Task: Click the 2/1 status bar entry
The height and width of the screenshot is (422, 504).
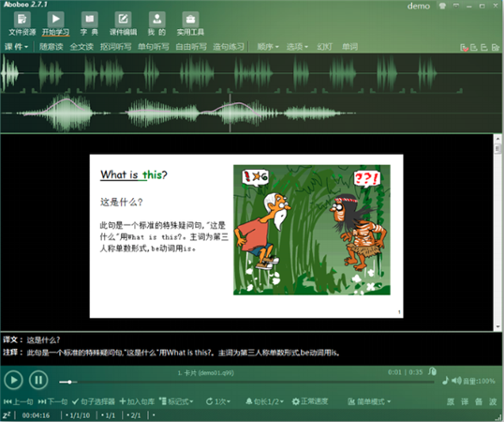Action: pos(134,415)
